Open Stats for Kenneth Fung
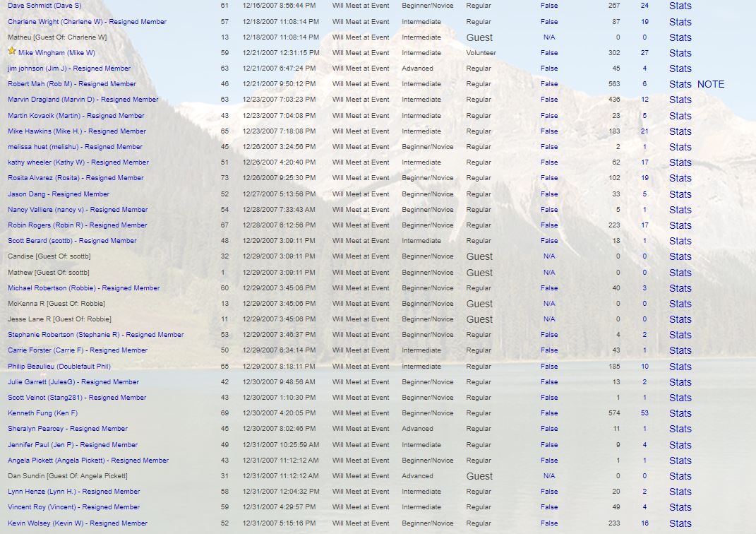 [680, 413]
